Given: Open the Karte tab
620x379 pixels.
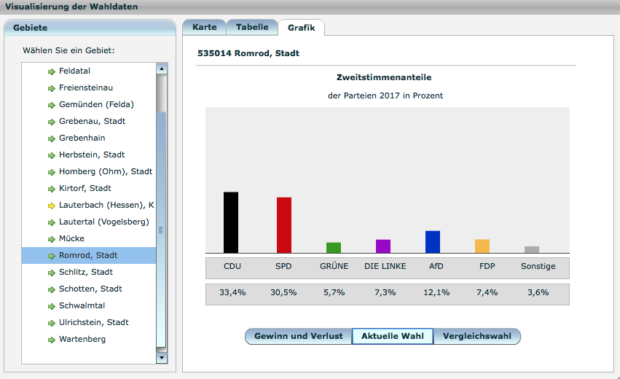Looking at the screenshot, I should tap(204, 27).
